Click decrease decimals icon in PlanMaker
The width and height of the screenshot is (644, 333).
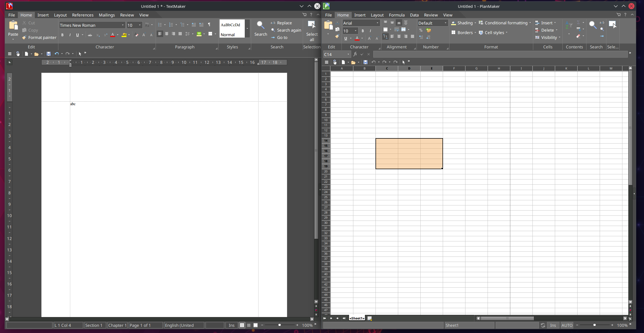(x=428, y=37)
